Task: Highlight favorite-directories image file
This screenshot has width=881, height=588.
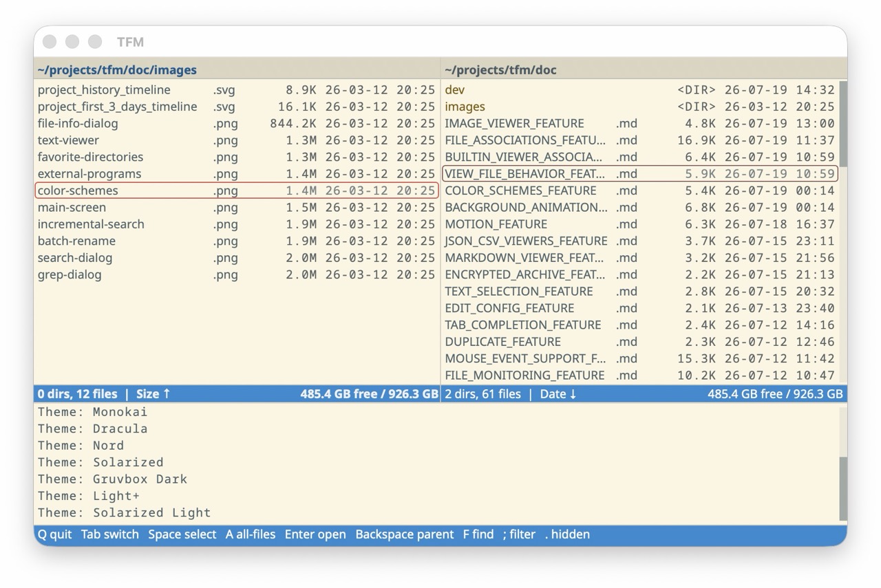Action: [x=237, y=157]
